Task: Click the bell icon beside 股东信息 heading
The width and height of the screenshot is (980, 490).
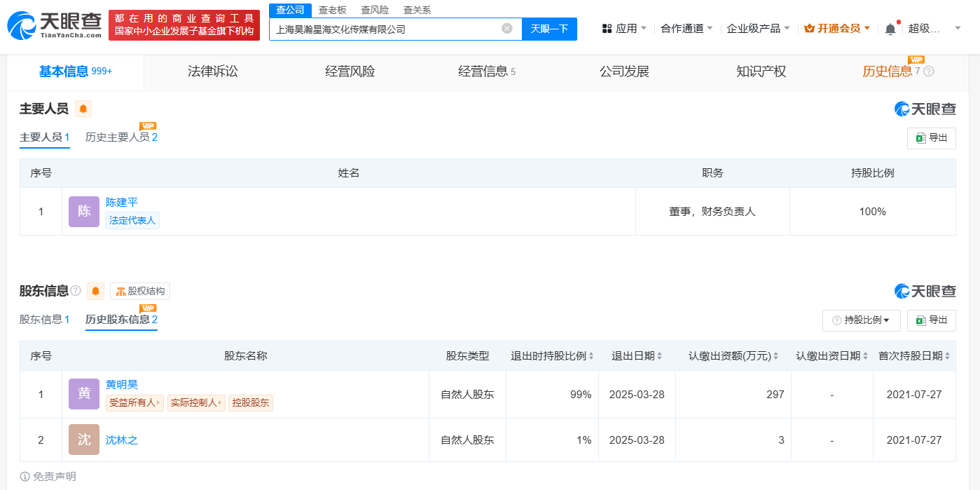Action: [96, 291]
